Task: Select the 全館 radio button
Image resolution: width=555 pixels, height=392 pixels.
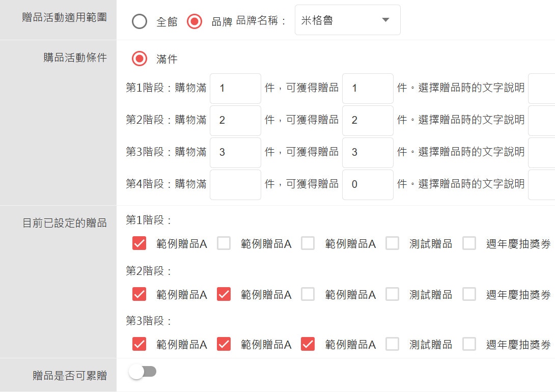Action: point(139,20)
